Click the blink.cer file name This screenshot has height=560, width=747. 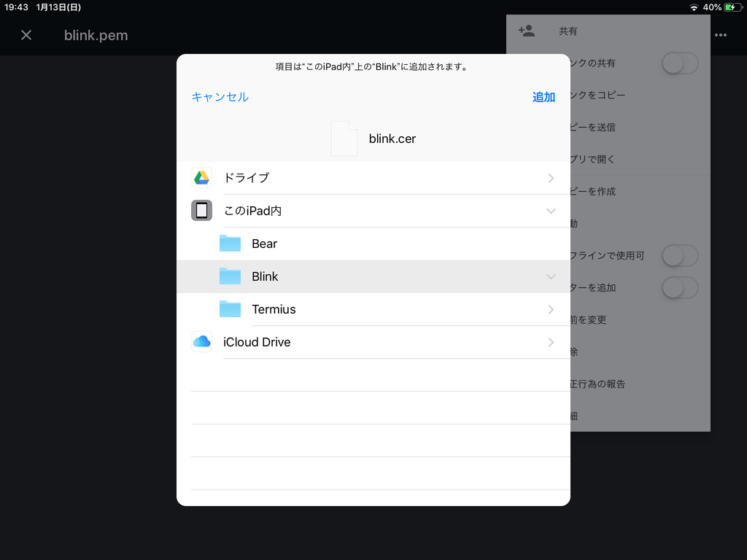tap(392, 139)
